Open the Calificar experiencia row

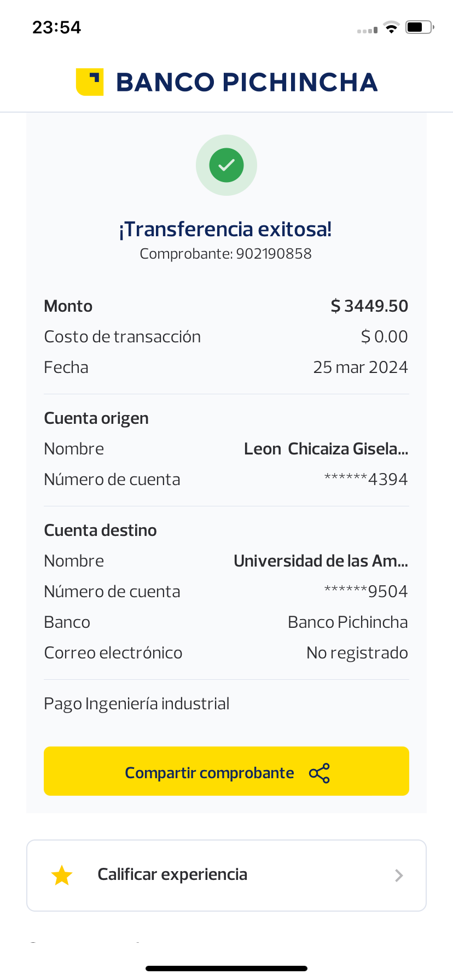[x=226, y=876]
